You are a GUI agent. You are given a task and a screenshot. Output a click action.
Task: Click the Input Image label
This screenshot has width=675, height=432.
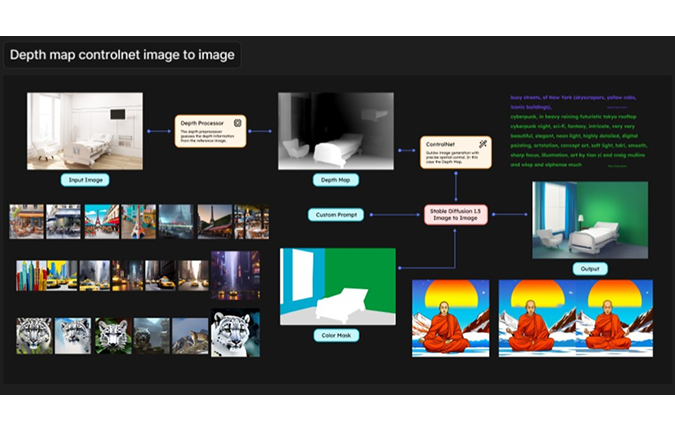coord(85,180)
